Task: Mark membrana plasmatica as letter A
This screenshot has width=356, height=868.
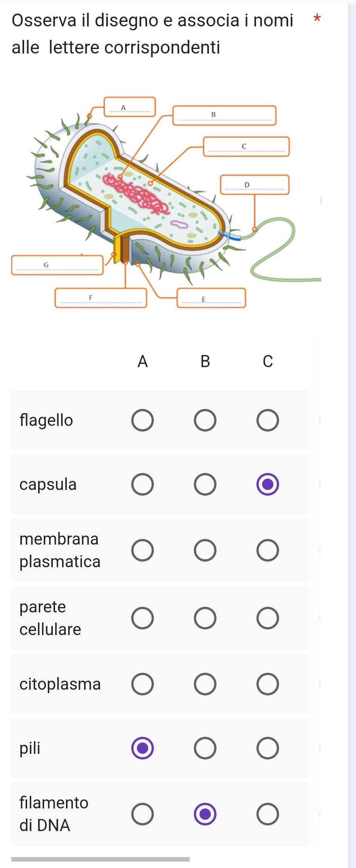Action: (143, 550)
